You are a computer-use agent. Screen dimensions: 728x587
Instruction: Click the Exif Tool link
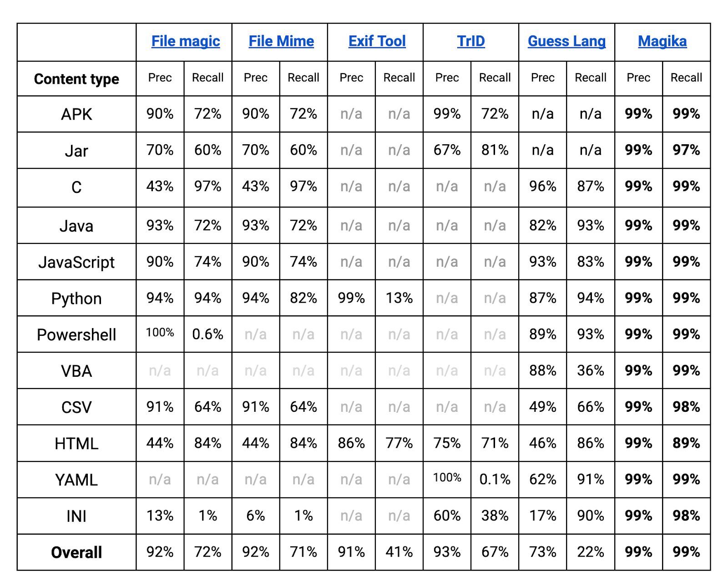coord(377,41)
